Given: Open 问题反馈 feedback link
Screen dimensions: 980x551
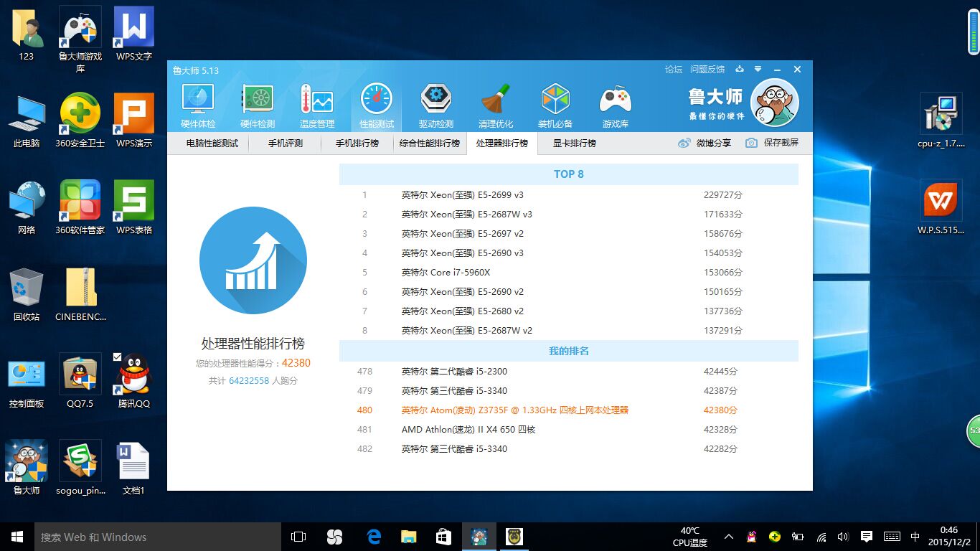Looking at the screenshot, I should click(x=707, y=69).
